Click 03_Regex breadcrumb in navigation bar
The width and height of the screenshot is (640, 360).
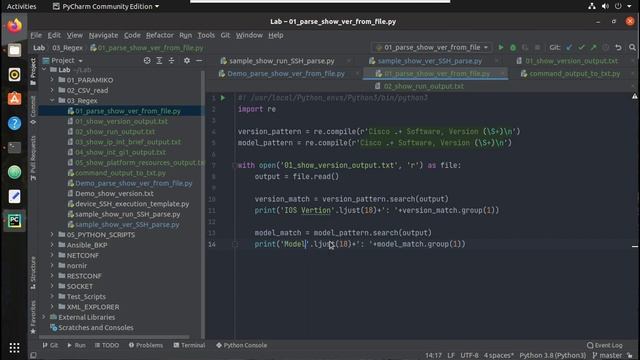(67, 48)
